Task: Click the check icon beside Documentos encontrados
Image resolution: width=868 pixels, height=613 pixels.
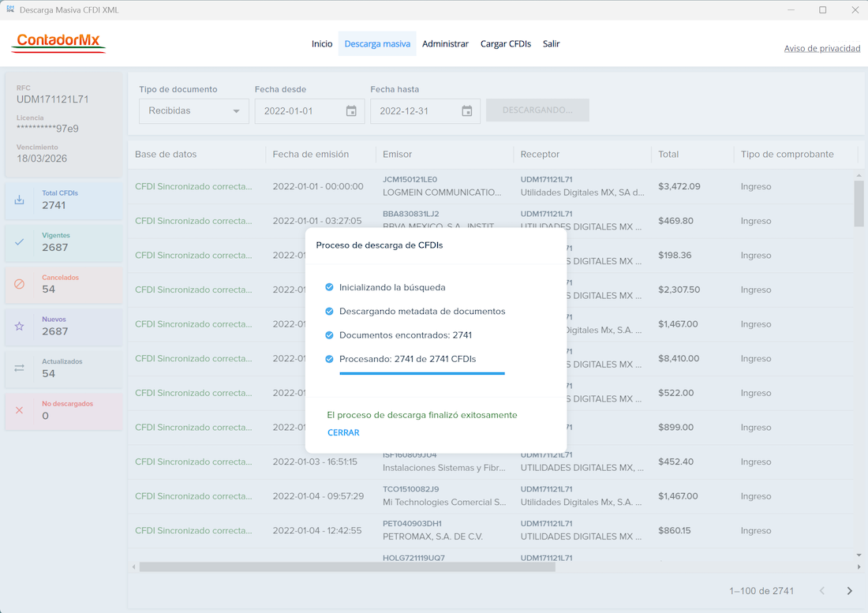Action: click(329, 335)
